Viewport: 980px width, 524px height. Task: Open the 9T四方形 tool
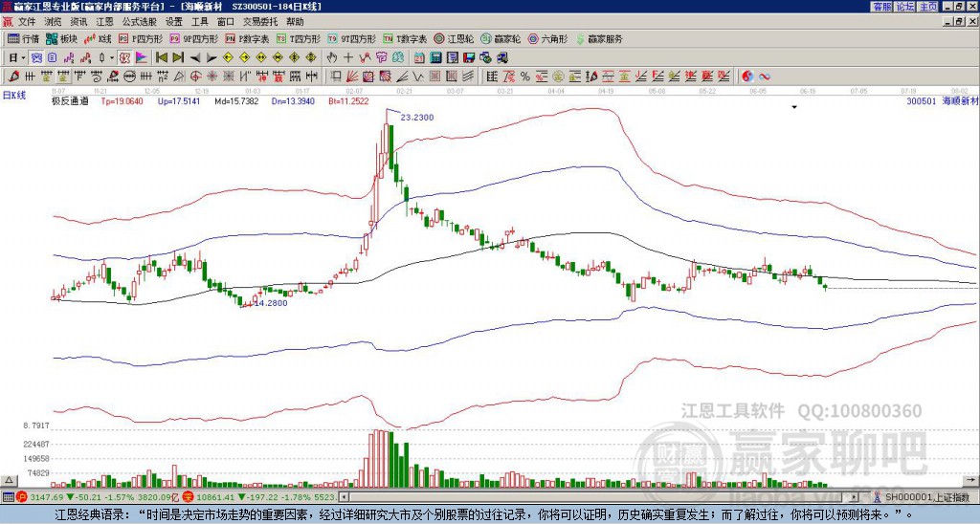(x=352, y=38)
